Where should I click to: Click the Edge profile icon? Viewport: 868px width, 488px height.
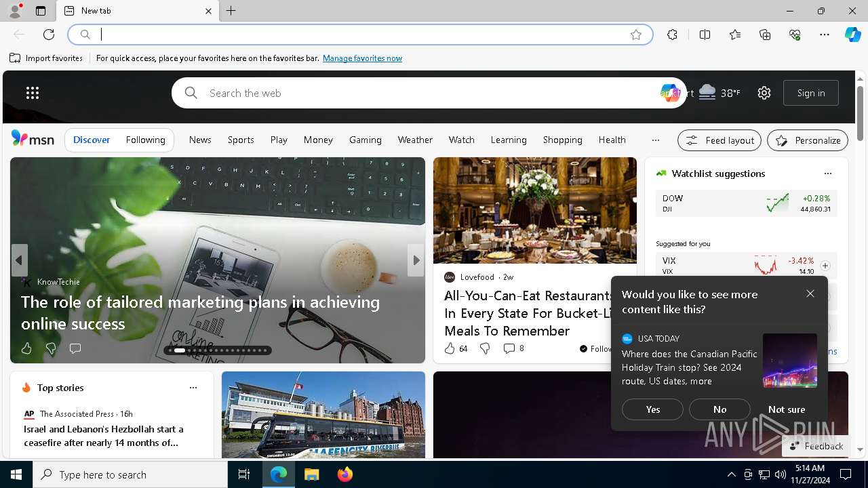(x=14, y=11)
